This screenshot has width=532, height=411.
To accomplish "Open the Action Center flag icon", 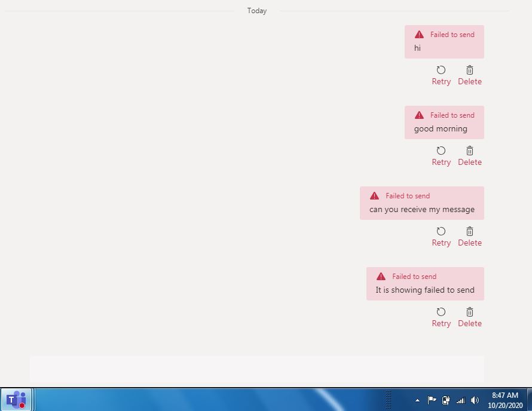I will (x=432, y=400).
